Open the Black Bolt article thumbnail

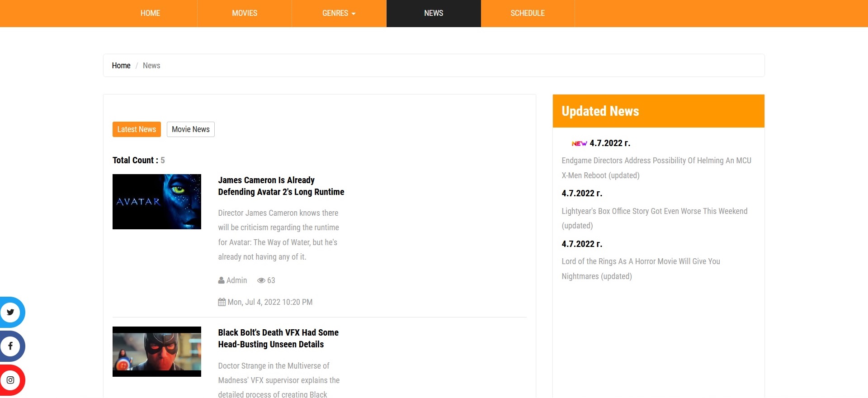156,351
